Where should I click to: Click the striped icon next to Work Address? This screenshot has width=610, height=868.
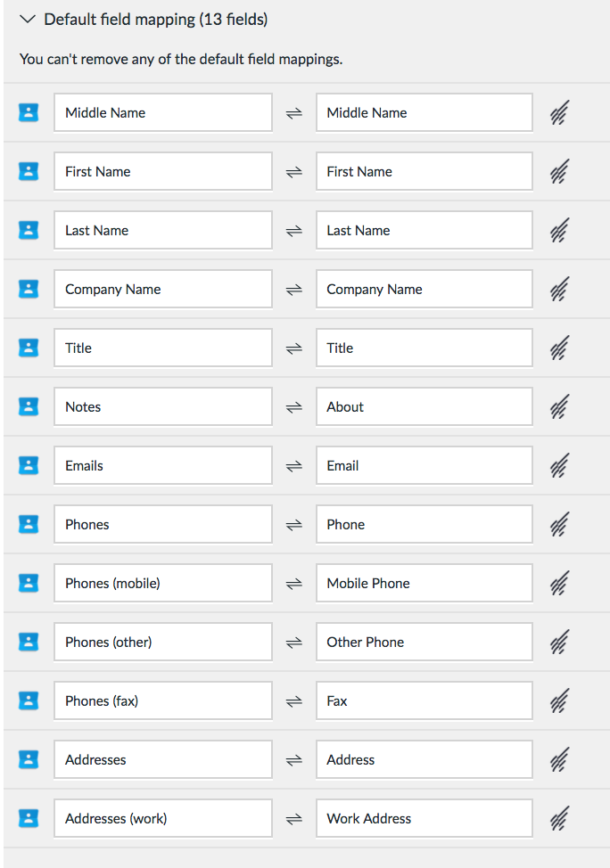[559, 818]
